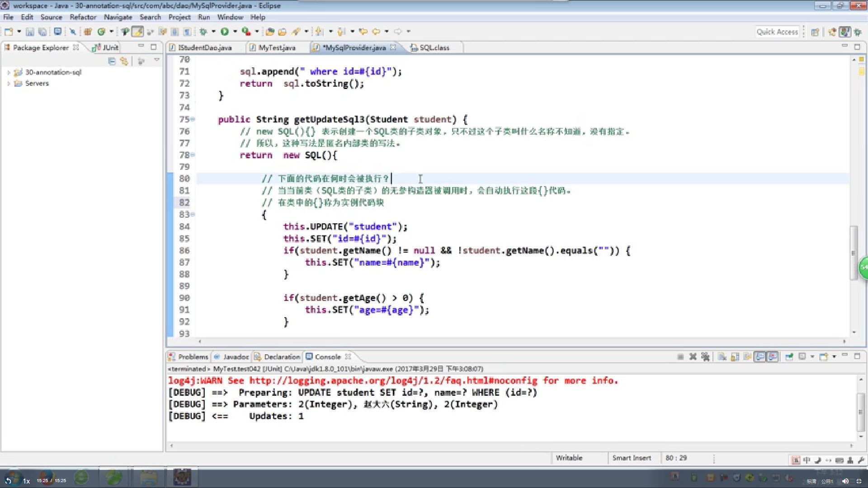Expand the Servers project node
The width and height of the screenshot is (868, 488).
(9, 84)
